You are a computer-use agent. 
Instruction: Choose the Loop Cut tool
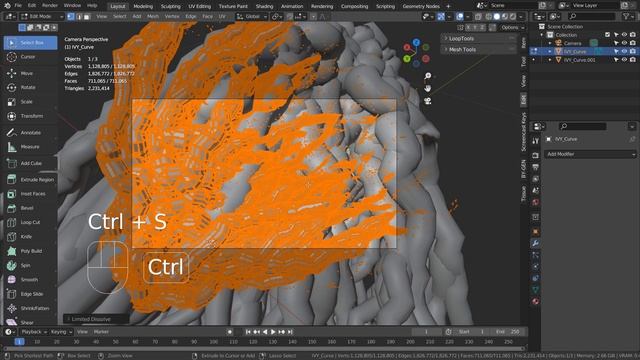30,222
